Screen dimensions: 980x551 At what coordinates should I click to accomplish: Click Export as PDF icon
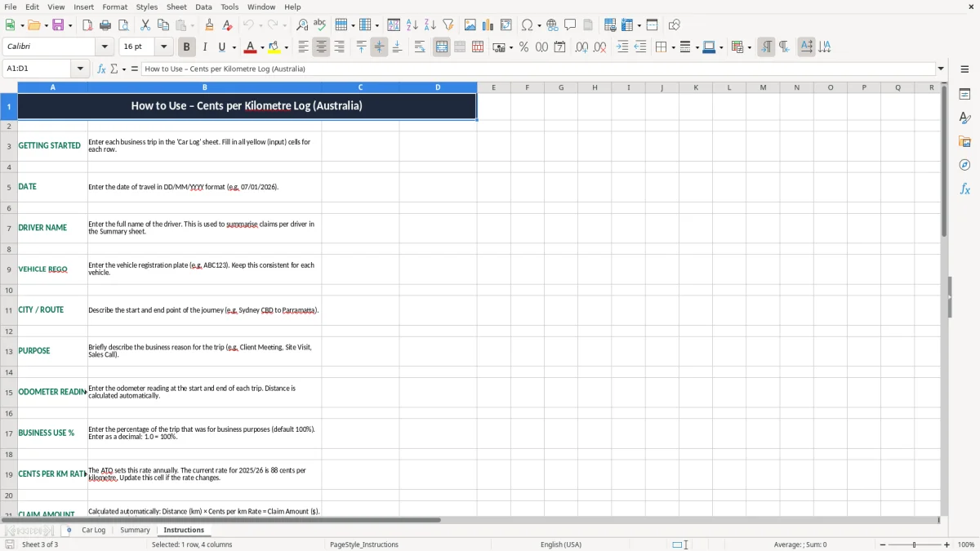tap(87, 24)
